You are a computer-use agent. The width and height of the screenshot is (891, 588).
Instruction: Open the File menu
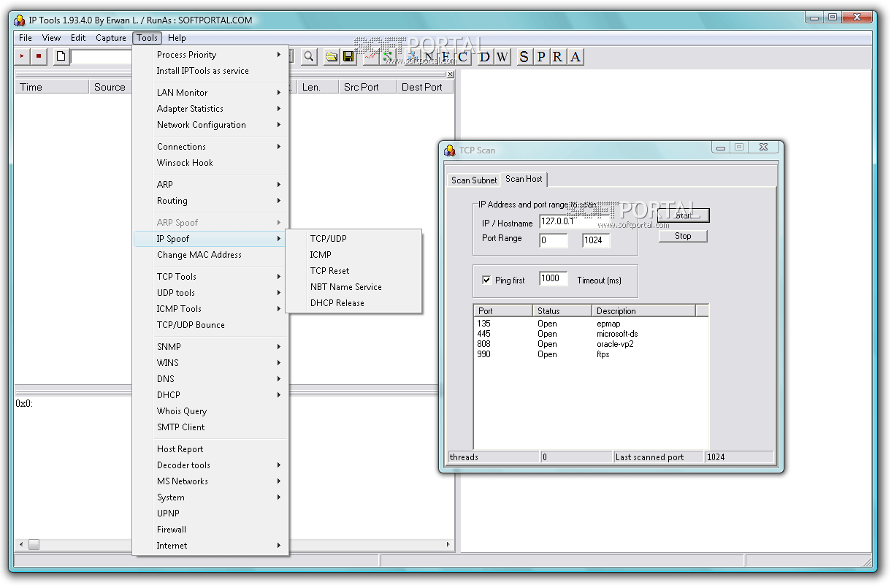tap(26, 38)
